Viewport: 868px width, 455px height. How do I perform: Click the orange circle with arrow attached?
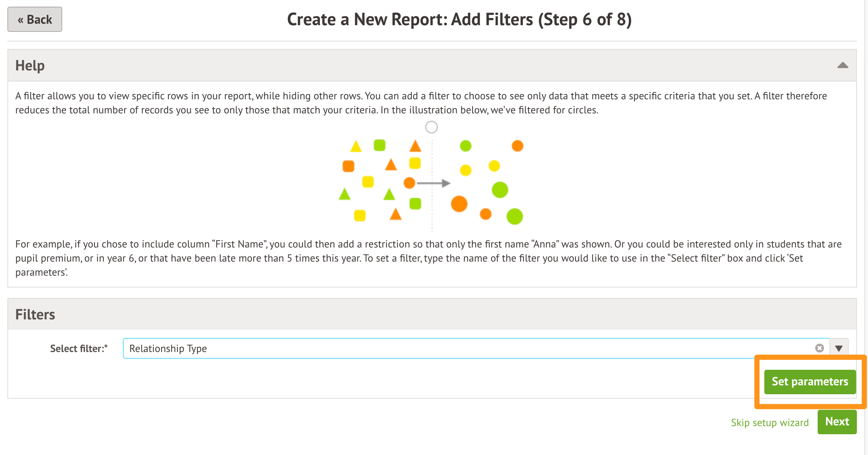409,183
